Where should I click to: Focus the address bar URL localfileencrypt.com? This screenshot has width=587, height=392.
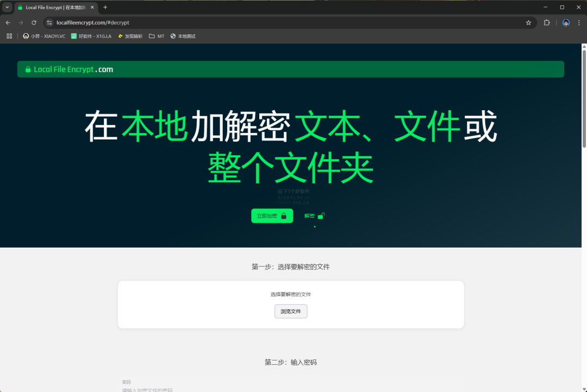93,22
